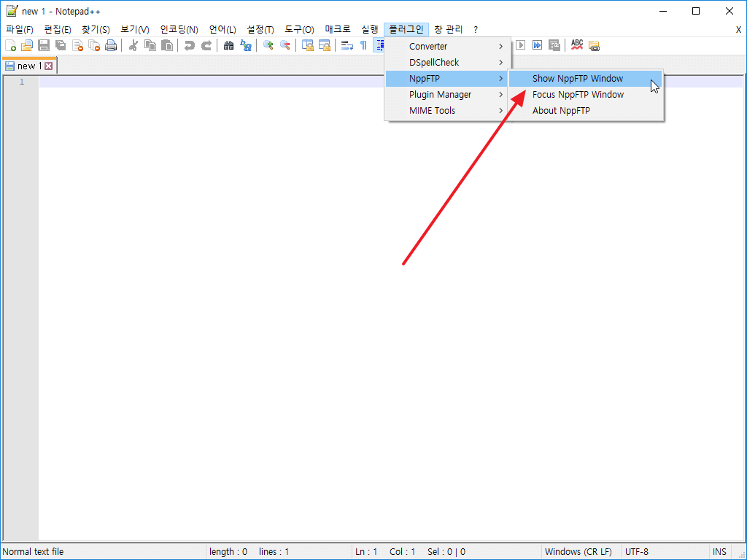Click the Copy toolbar icon
Viewport: 747px width, 560px height.
[x=150, y=45]
